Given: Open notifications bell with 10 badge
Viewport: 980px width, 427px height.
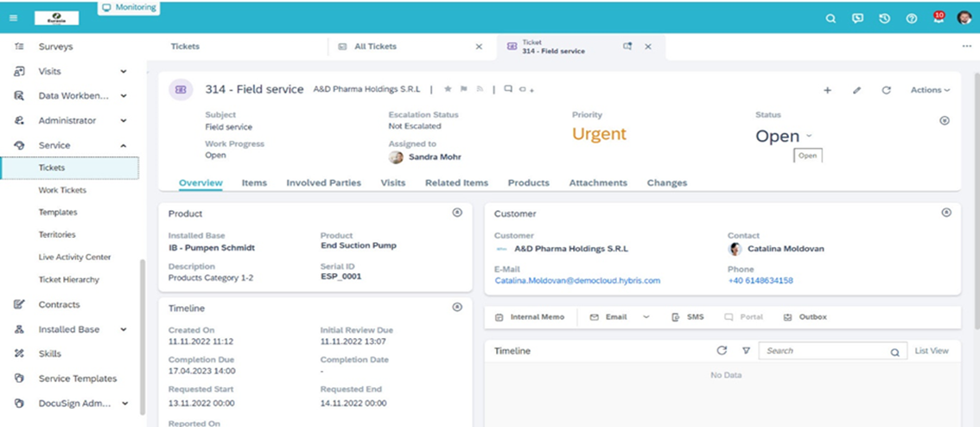Looking at the screenshot, I should (x=939, y=17).
